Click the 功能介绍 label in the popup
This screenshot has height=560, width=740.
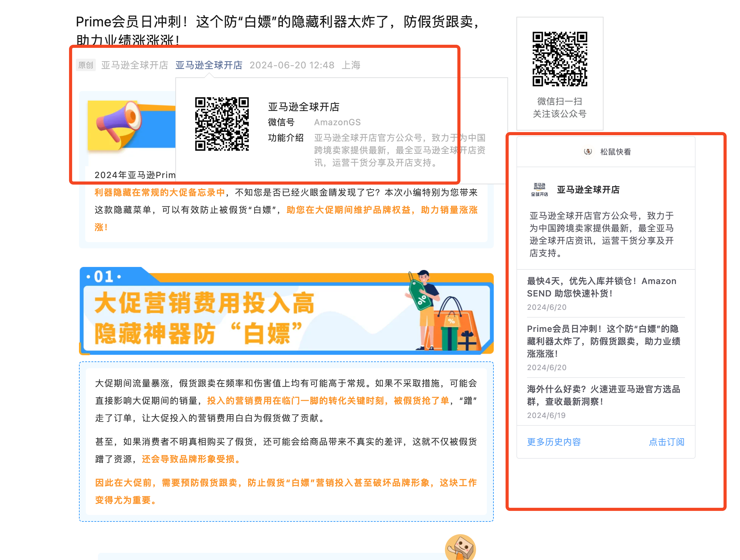coord(286,138)
